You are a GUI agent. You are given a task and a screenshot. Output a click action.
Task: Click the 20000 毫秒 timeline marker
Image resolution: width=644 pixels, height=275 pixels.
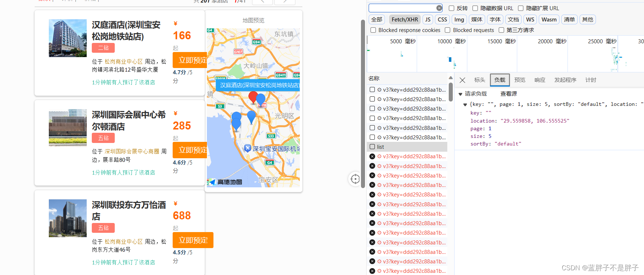pyautogui.click(x=552, y=41)
